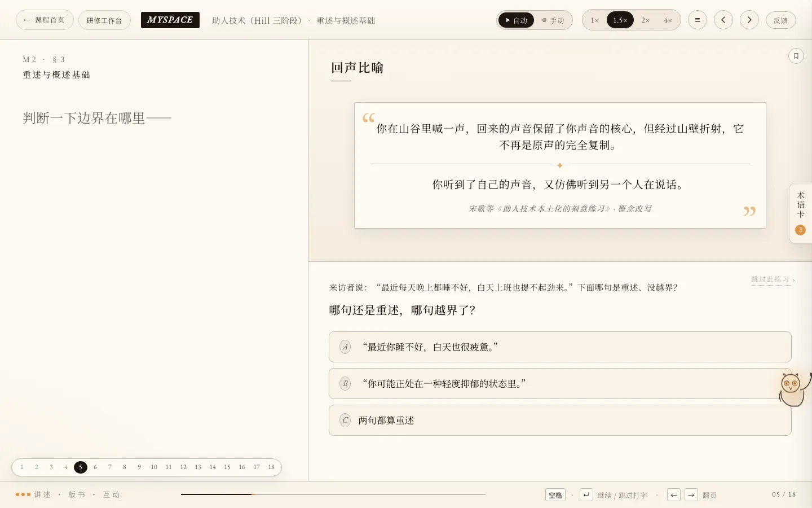This screenshot has width=812, height=508.
Task: Click the right arrow page-turn key
Action: coord(691,495)
